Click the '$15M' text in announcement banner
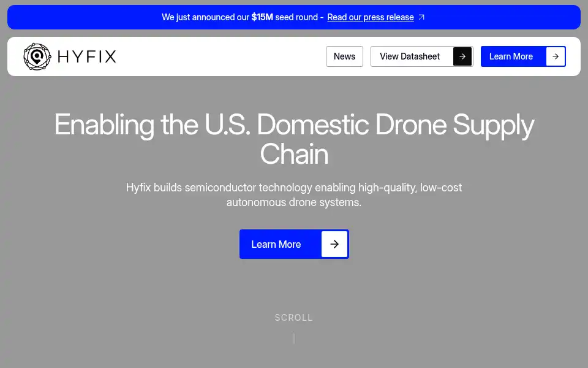 pyautogui.click(x=262, y=17)
